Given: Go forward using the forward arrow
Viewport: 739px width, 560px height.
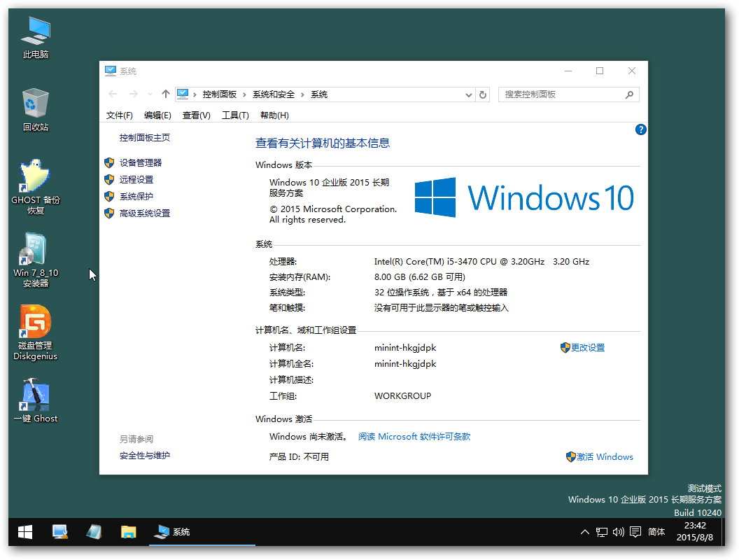Looking at the screenshot, I should [x=134, y=94].
